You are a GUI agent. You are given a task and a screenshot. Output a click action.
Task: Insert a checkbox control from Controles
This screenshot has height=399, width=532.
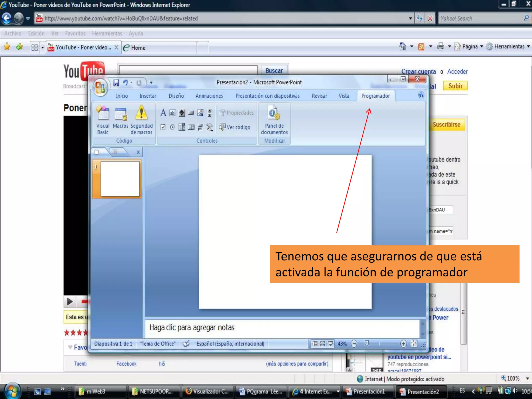[x=163, y=127]
